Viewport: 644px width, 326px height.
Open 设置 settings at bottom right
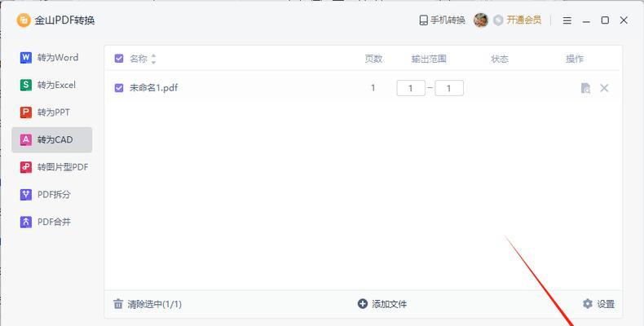(599, 304)
